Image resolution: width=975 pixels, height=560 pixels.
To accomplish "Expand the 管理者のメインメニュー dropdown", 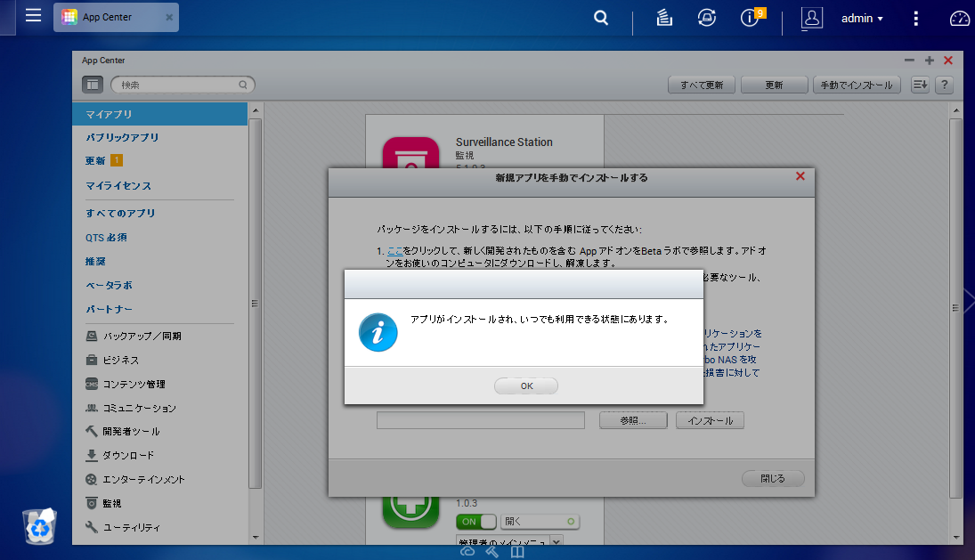I will 557,541.
